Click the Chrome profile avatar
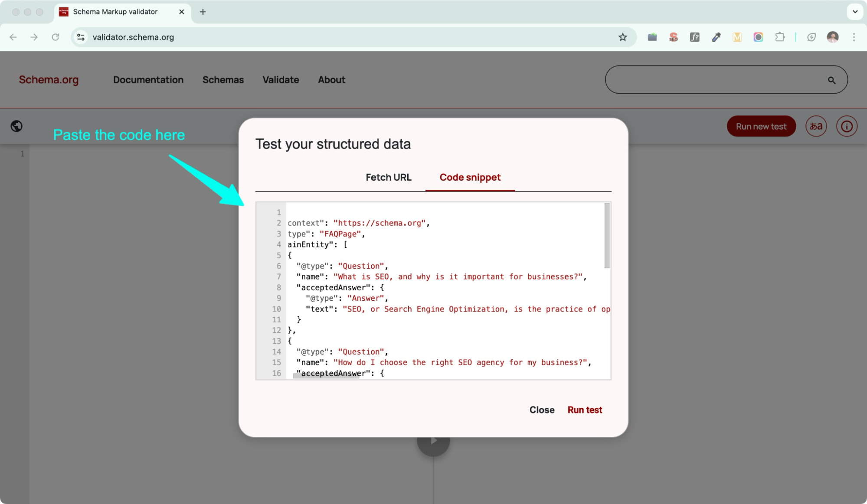 pos(832,37)
